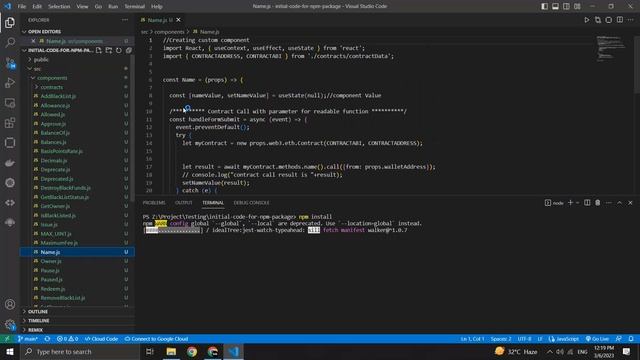
Task: Click the editor minimap preview
Action: tap(611, 49)
